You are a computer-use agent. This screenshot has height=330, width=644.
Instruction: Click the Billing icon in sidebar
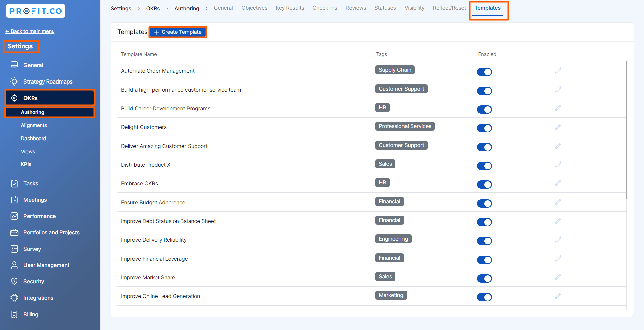(x=14, y=314)
